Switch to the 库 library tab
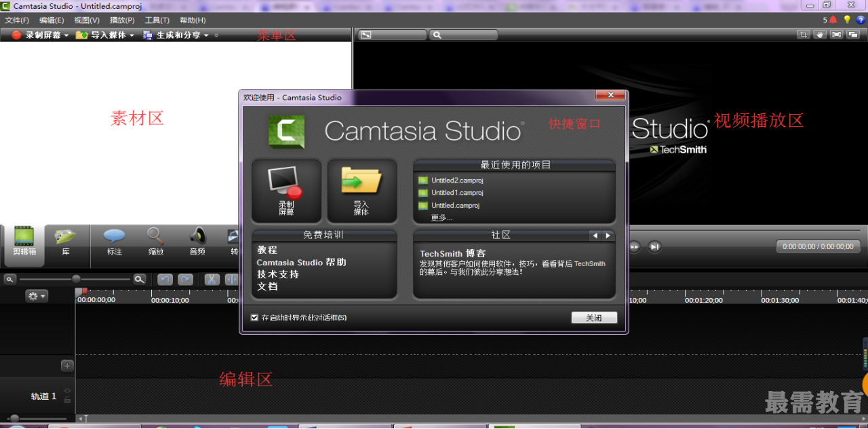868x429 pixels. [66, 242]
